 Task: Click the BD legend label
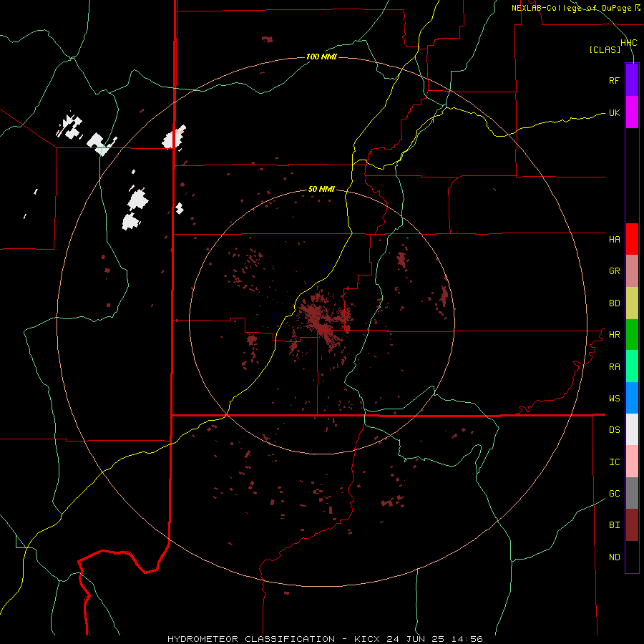615,303
